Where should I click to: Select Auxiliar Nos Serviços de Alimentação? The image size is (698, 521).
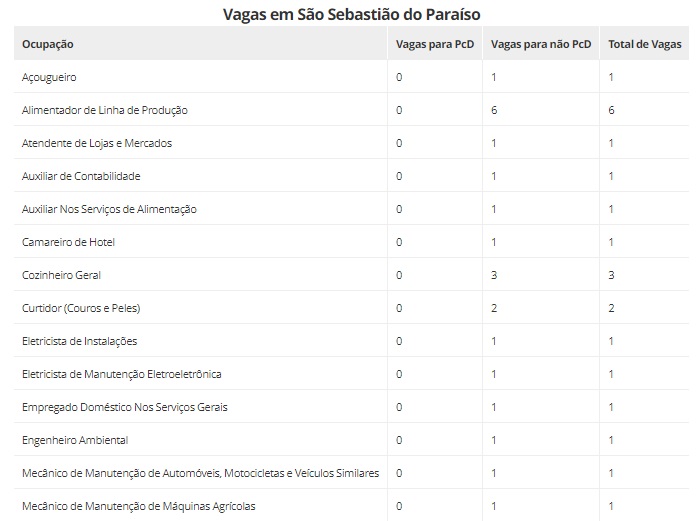109,209
